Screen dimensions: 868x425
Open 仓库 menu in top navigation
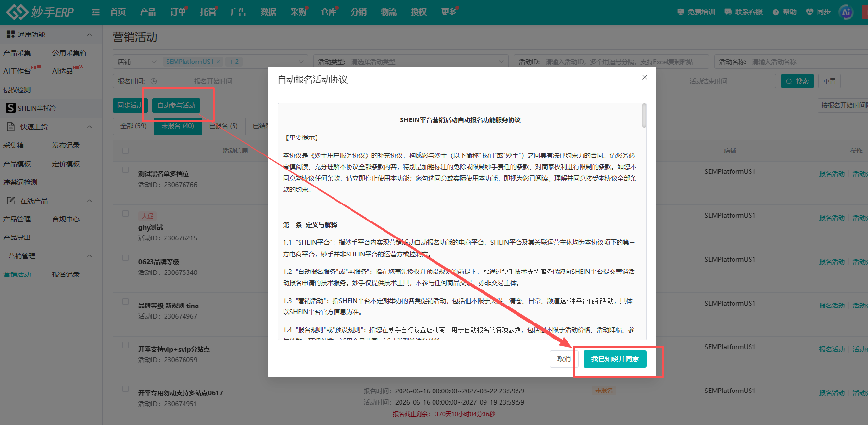coord(329,12)
